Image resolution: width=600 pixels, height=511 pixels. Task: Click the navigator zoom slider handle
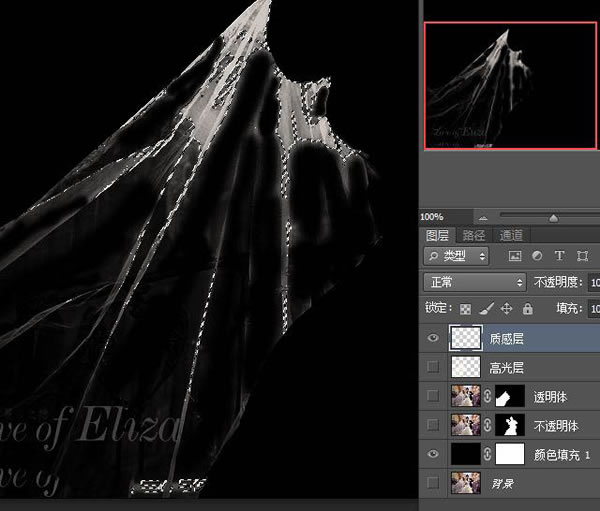553,218
